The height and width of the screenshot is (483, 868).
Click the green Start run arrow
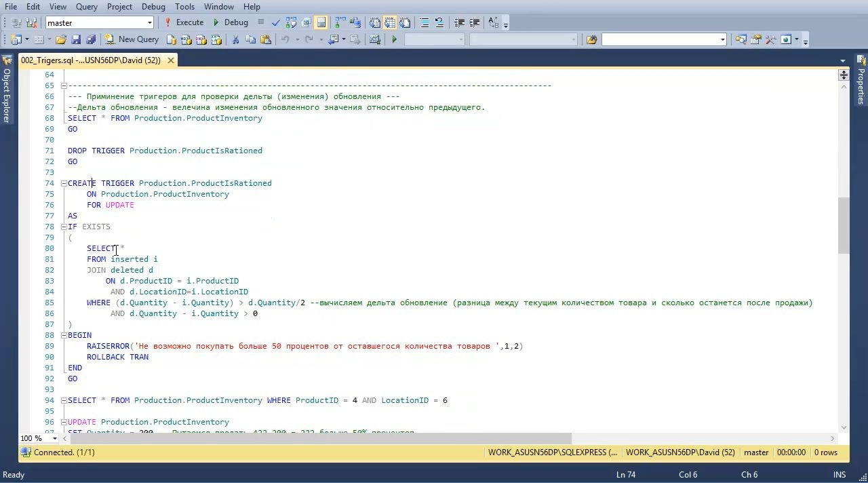394,39
